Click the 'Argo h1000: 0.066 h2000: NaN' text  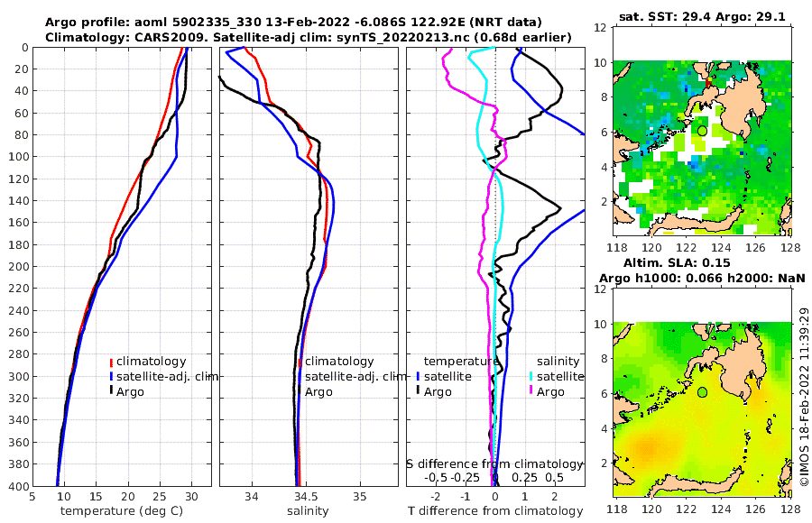tap(702, 278)
